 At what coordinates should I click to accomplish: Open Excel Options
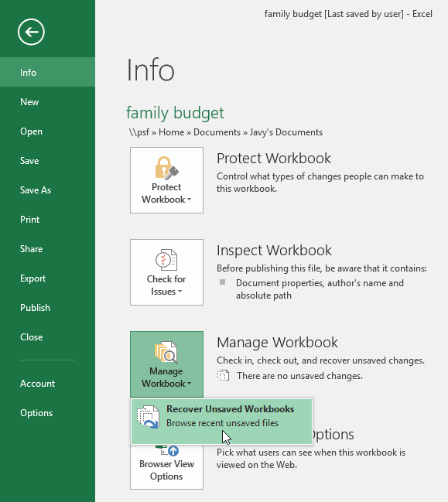pyautogui.click(x=47, y=413)
